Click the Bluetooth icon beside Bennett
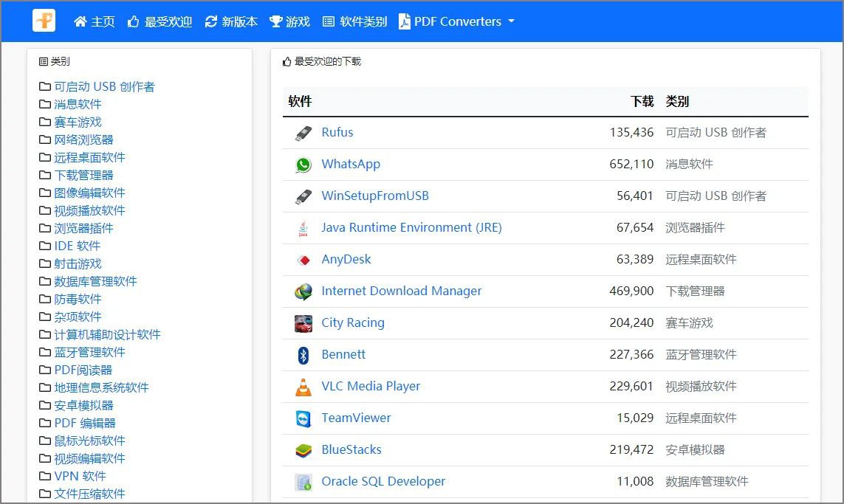Image resolution: width=844 pixels, height=504 pixels. click(302, 354)
